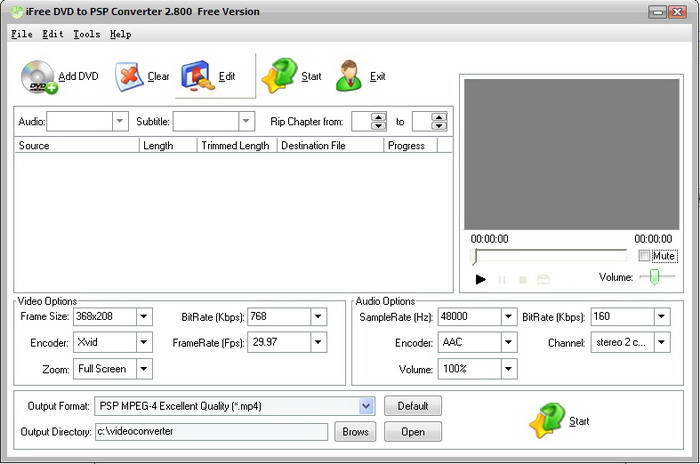Expand the FrameRate 29.97 dropdown
This screenshot has height=464, width=700.
318,343
